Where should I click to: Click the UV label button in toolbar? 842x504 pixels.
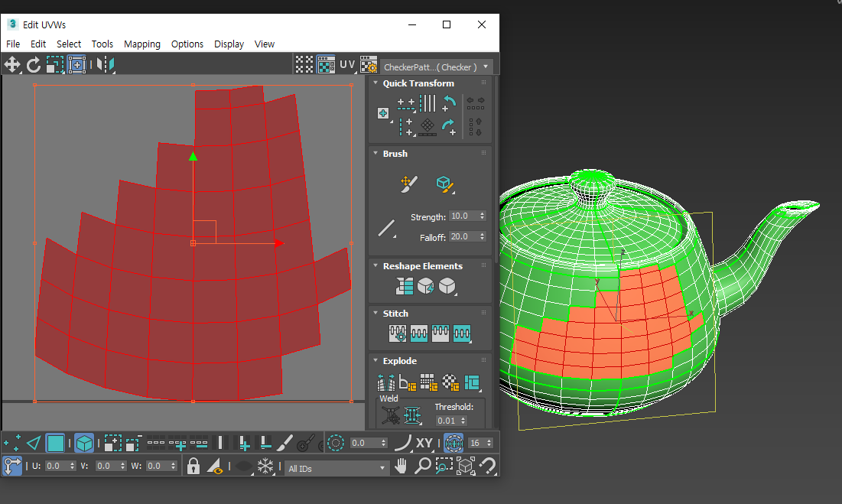click(x=347, y=65)
